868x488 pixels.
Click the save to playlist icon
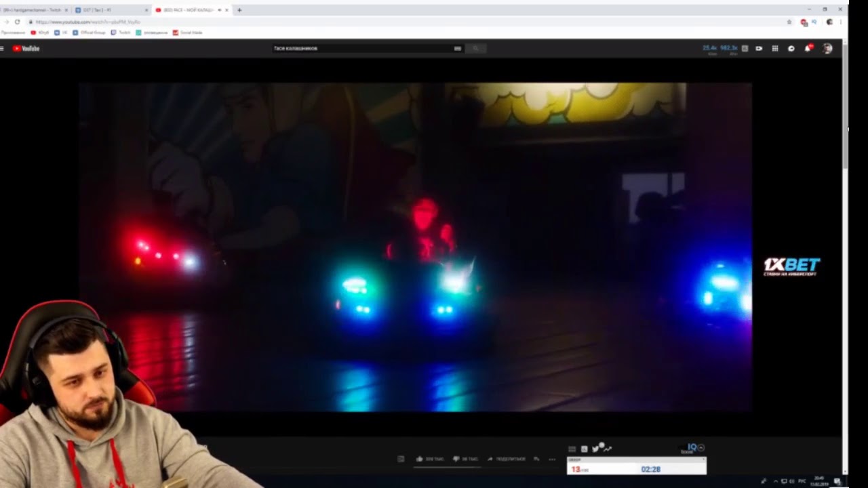[536, 459]
